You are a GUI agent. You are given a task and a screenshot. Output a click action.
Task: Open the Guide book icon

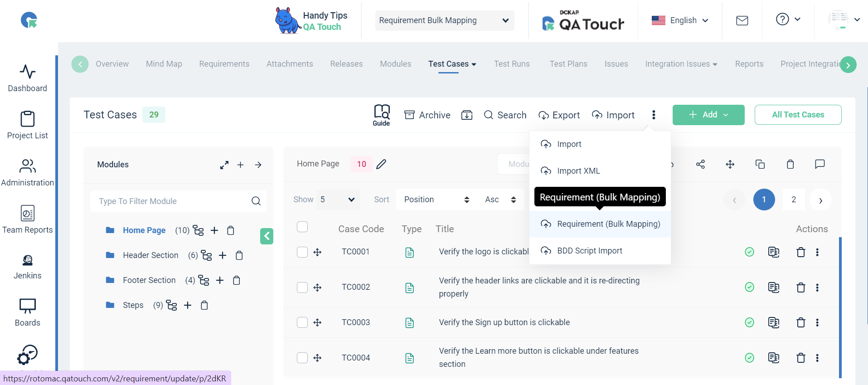(382, 115)
